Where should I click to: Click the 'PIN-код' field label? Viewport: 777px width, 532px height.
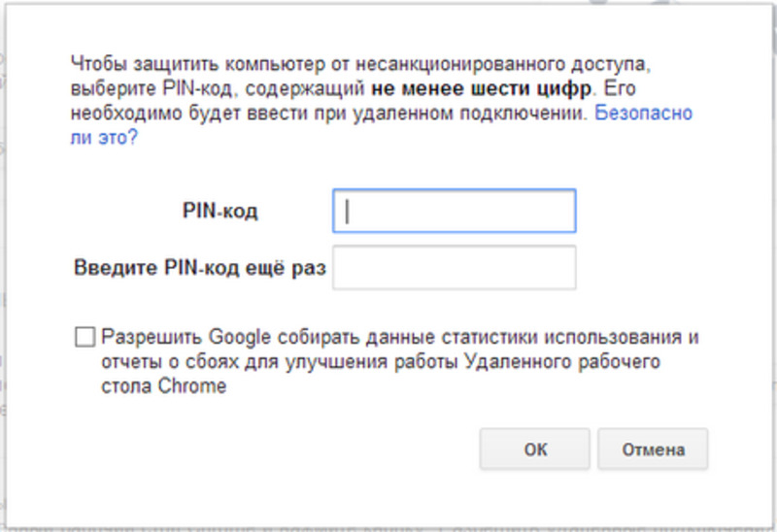point(220,211)
